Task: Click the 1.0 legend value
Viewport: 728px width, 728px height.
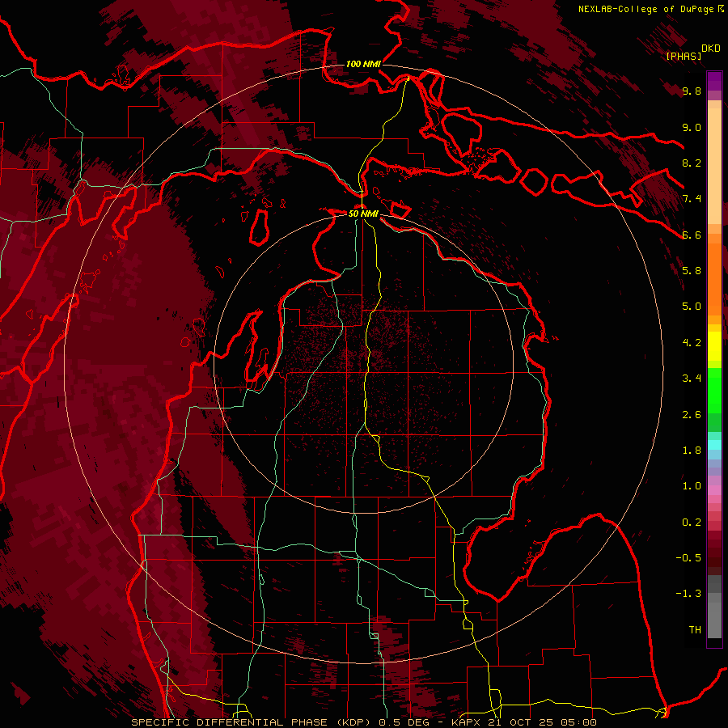Action: click(x=692, y=486)
